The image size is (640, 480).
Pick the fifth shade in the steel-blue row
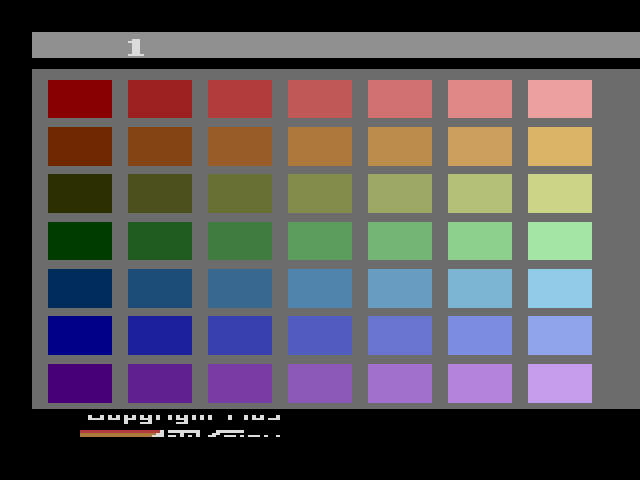(400, 289)
